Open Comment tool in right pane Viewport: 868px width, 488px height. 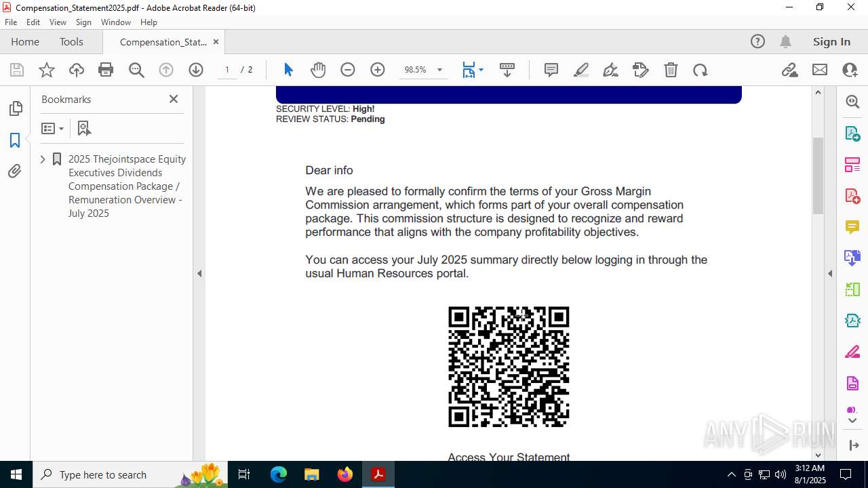[852, 227]
